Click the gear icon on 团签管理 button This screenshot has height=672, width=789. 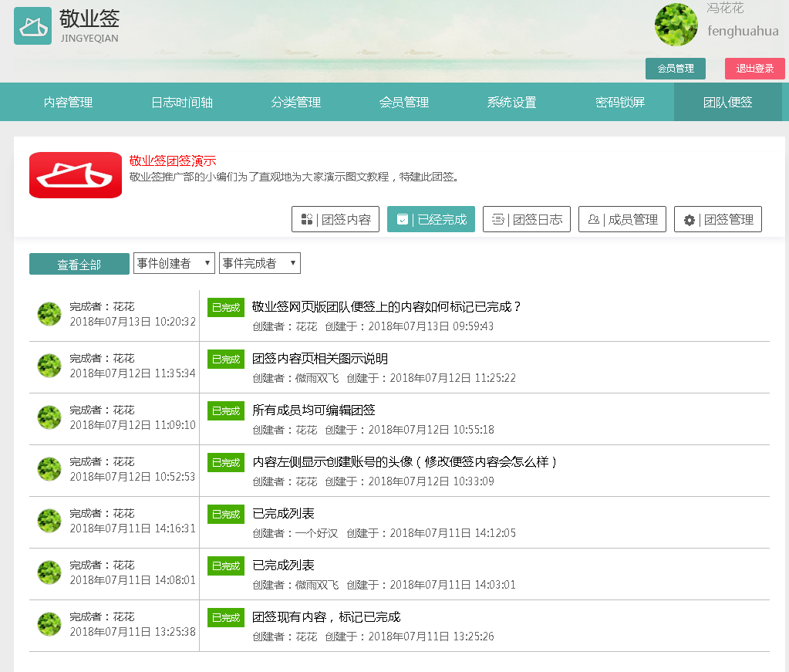(689, 220)
